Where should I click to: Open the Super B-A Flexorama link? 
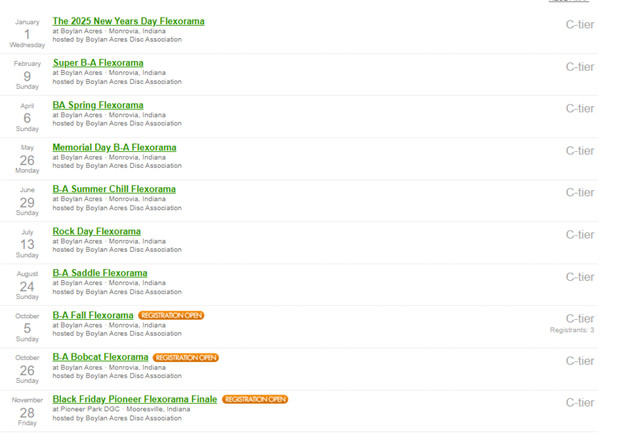coord(98,63)
